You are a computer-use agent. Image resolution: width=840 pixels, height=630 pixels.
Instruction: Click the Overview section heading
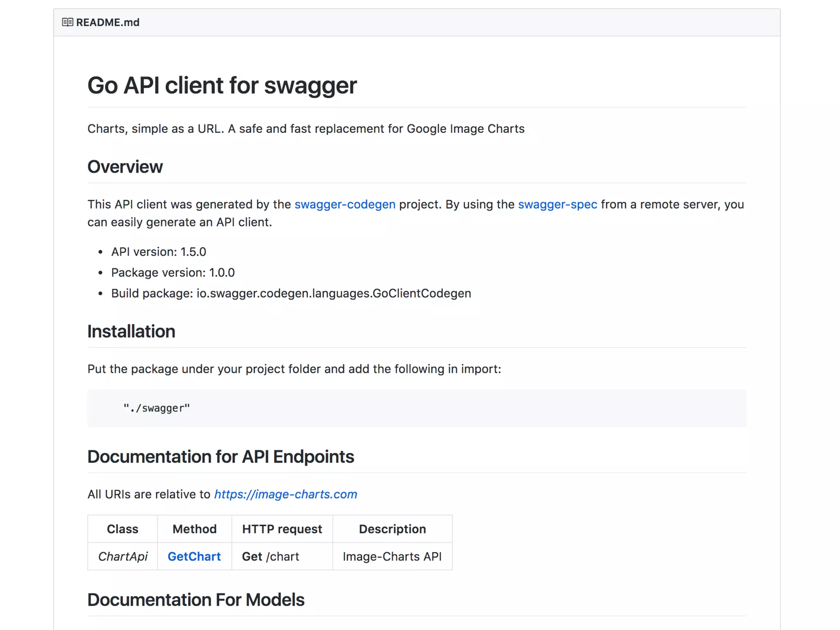(125, 167)
